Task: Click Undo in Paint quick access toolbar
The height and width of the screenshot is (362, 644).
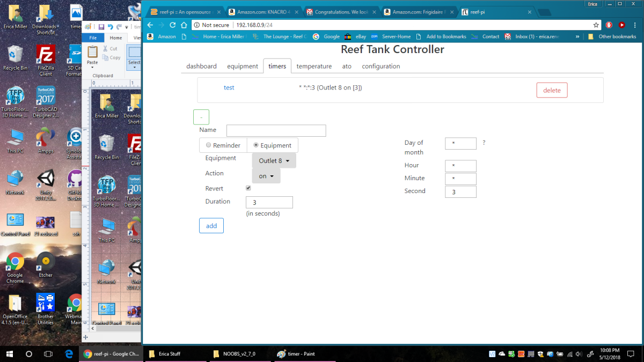Action: point(110,27)
